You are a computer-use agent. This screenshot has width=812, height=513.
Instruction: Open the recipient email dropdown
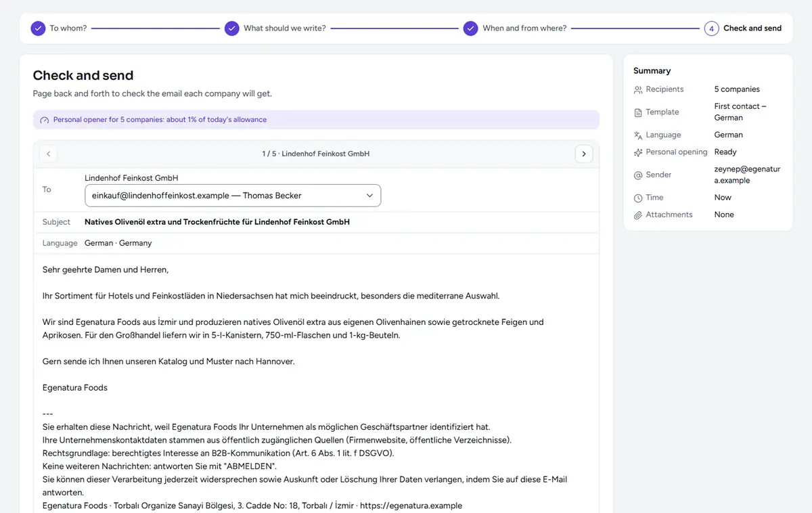pos(233,196)
